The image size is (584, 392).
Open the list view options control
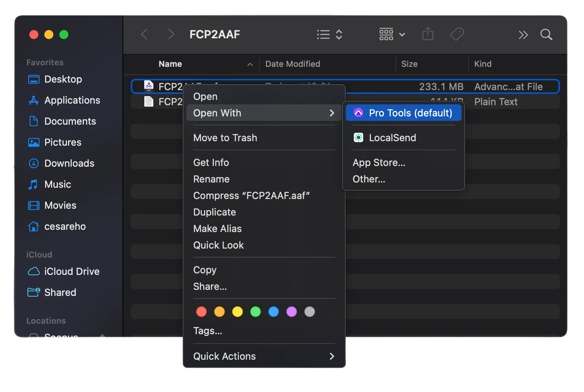point(330,35)
